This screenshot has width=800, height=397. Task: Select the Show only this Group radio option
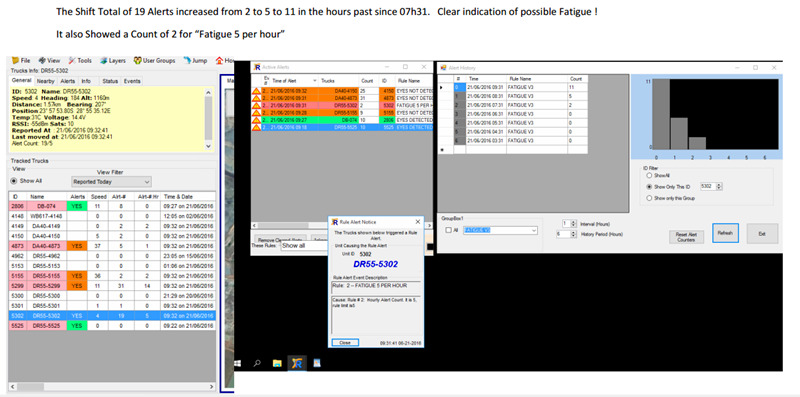point(649,198)
